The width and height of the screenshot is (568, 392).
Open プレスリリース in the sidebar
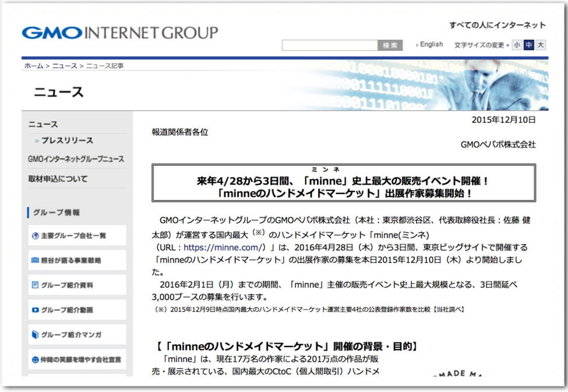point(67,140)
